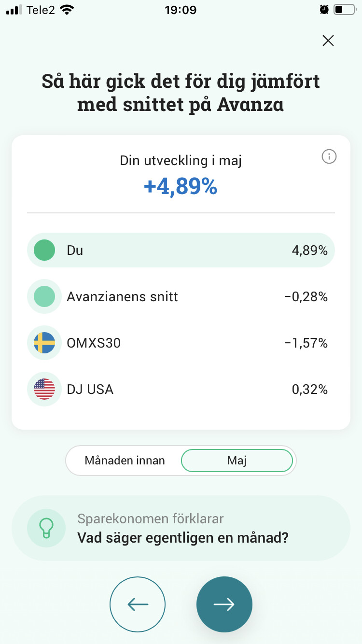Go to next page with right arrow
Image resolution: width=362 pixels, height=644 pixels.
pos(224,604)
